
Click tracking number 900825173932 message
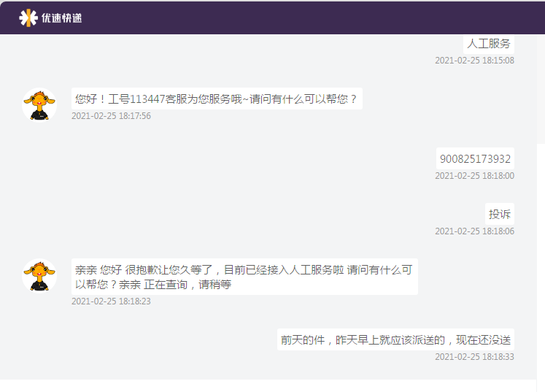click(x=475, y=158)
